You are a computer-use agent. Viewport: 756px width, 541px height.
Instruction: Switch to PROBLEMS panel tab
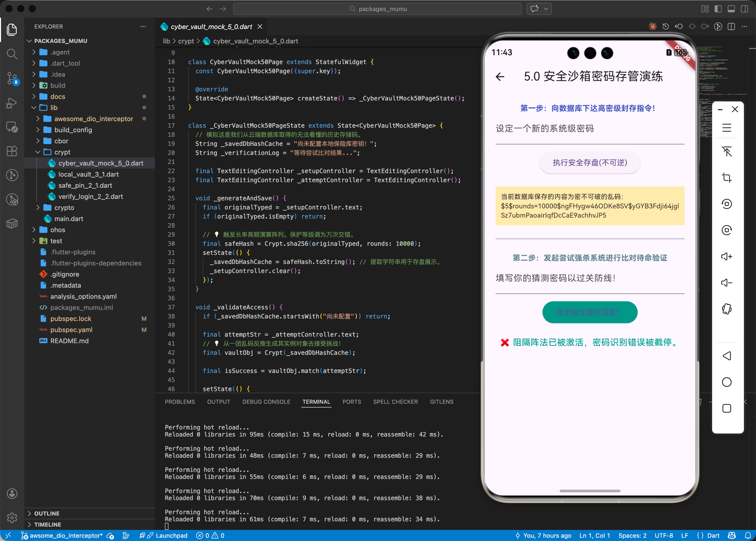[x=180, y=402]
